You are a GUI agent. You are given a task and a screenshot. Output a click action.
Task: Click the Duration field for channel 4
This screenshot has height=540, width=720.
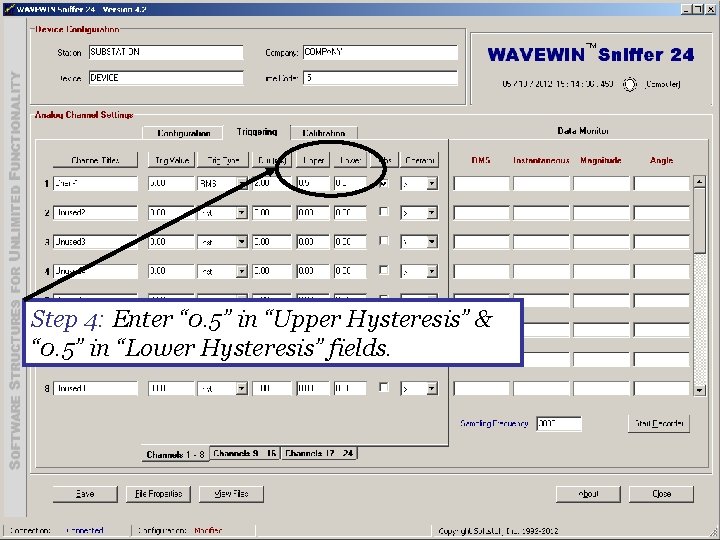(272, 271)
